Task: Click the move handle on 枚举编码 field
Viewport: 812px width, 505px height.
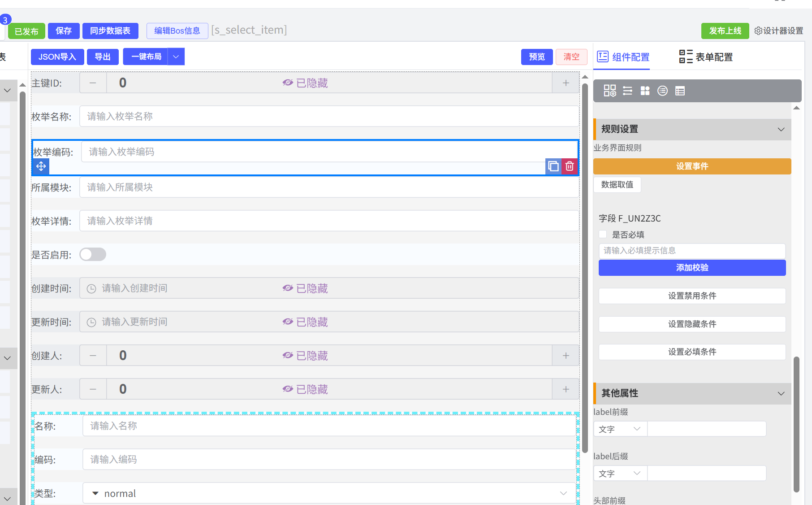Action: (41, 166)
